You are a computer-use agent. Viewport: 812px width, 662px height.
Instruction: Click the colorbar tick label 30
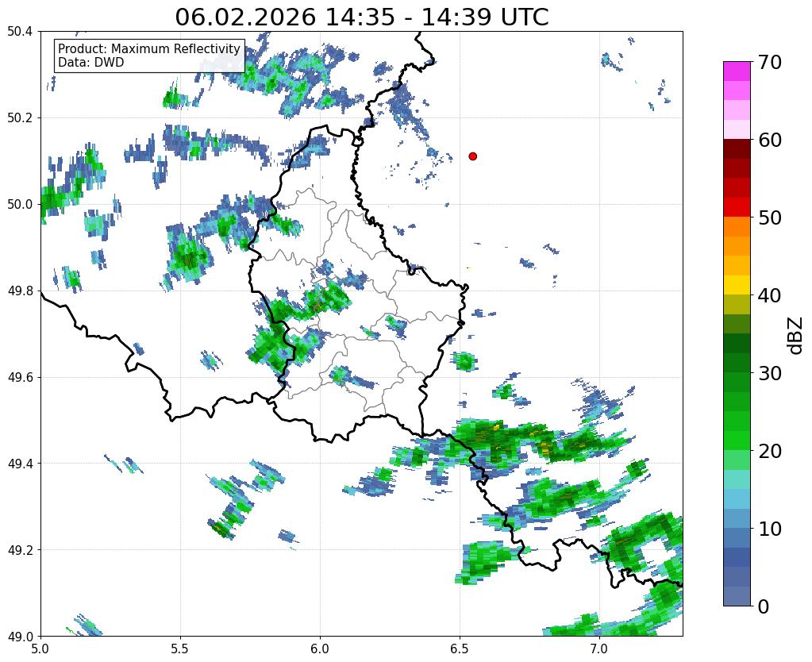(769, 373)
